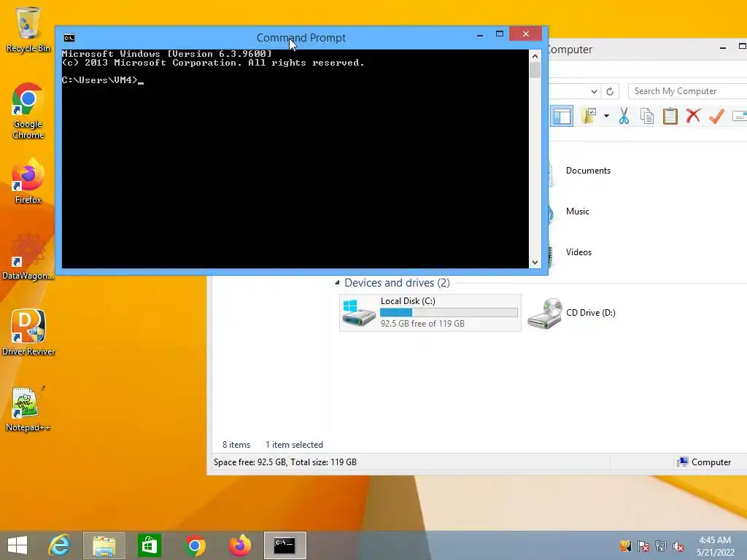Image resolution: width=747 pixels, height=560 pixels.
Task: Click the "8 items" status text
Action: point(236,445)
